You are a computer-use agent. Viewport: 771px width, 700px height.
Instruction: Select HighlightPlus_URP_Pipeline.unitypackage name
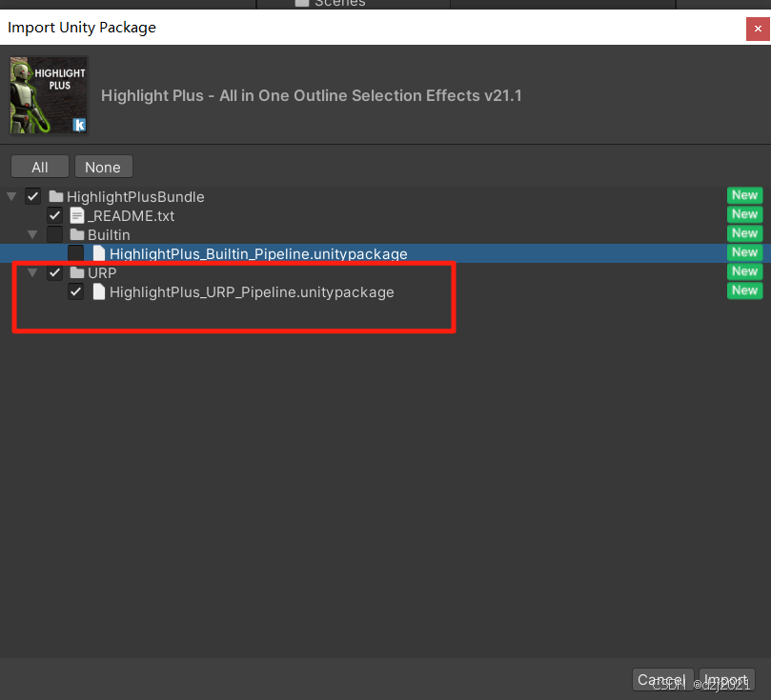coord(252,292)
